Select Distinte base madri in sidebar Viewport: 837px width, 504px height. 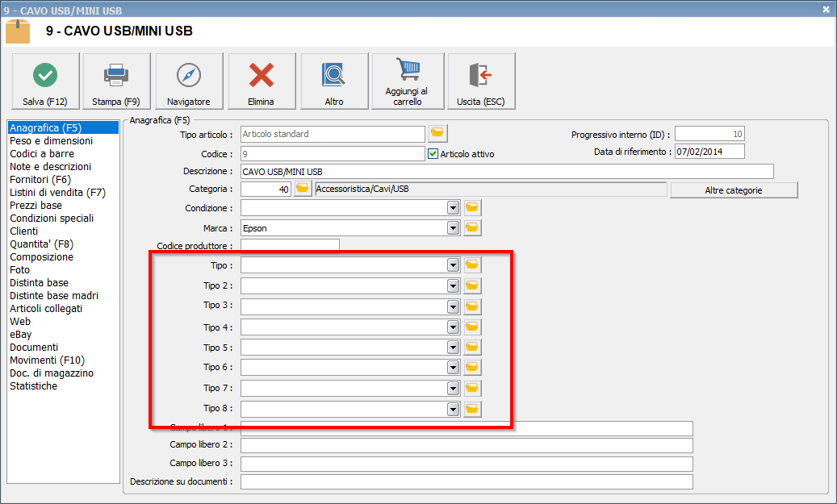[x=54, y=295]
